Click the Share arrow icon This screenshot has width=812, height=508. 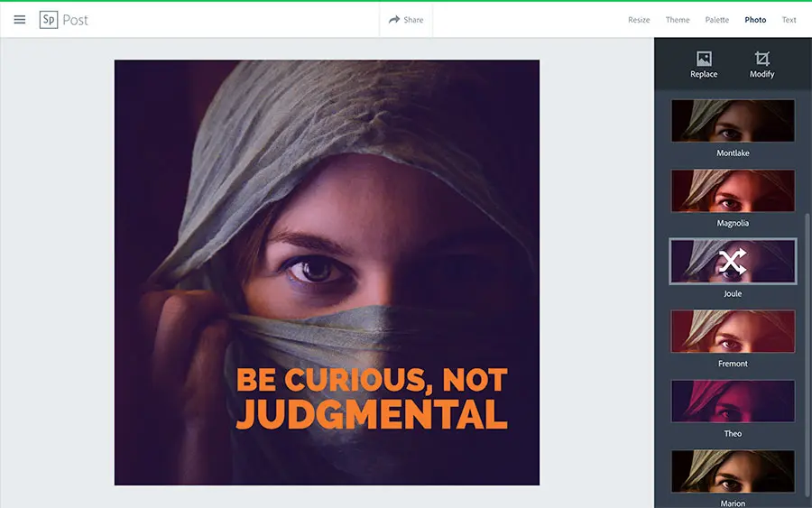pos(394,20)
